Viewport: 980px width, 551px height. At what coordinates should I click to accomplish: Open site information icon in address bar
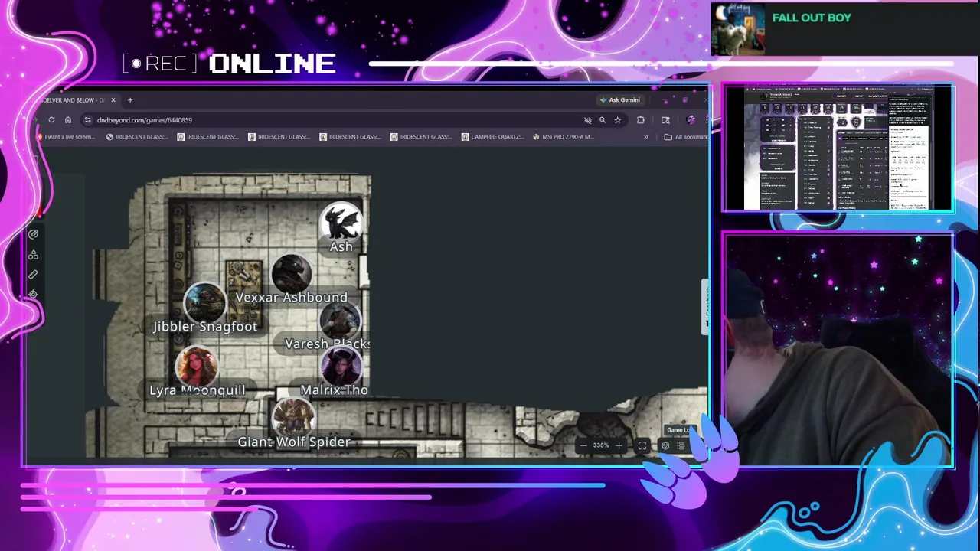(88, 120)
